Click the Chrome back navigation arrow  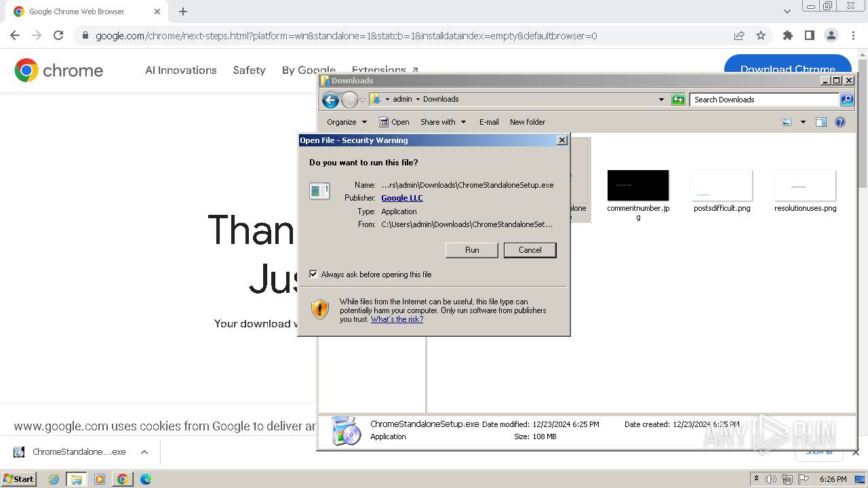pos(15,35)
